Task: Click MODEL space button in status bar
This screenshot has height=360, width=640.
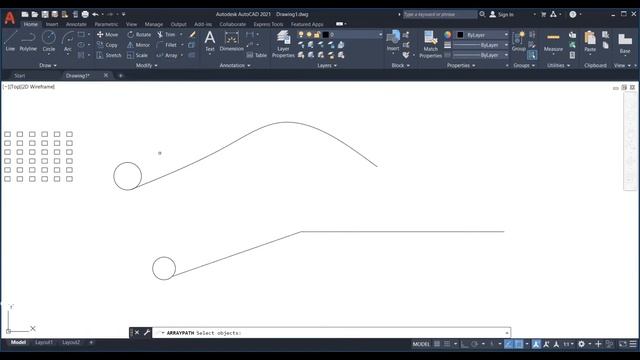Action: (421, 344)
